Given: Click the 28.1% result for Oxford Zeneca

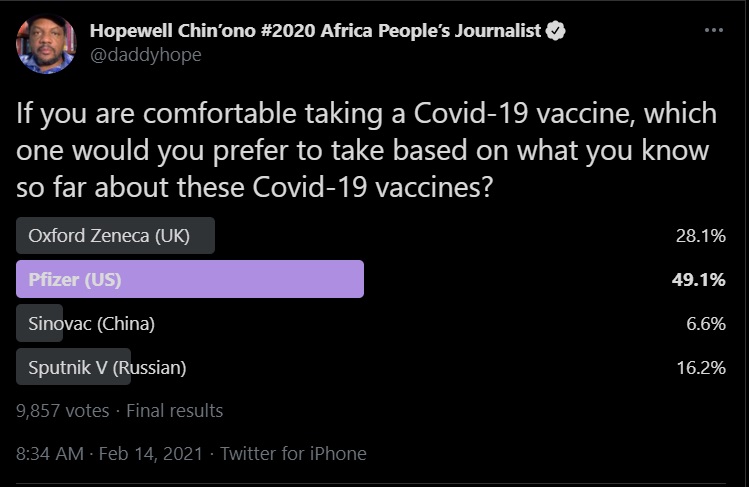Looking at the screenshot, I should 700,237.
